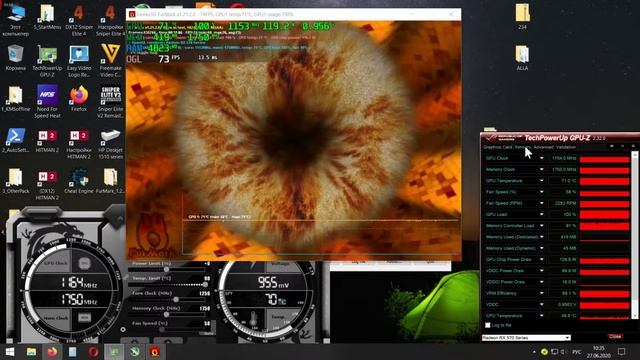
Task: Expand the GPU Load sensor dropdown
Action: [542, 214]
